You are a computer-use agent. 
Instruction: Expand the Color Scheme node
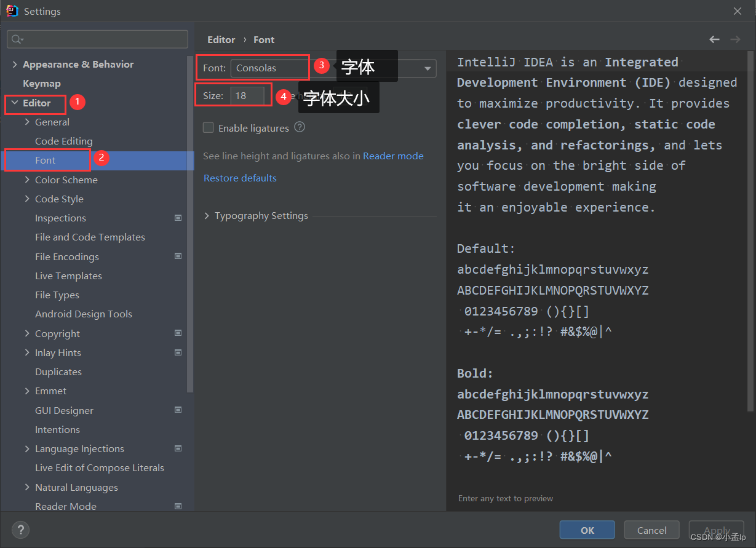27,180
